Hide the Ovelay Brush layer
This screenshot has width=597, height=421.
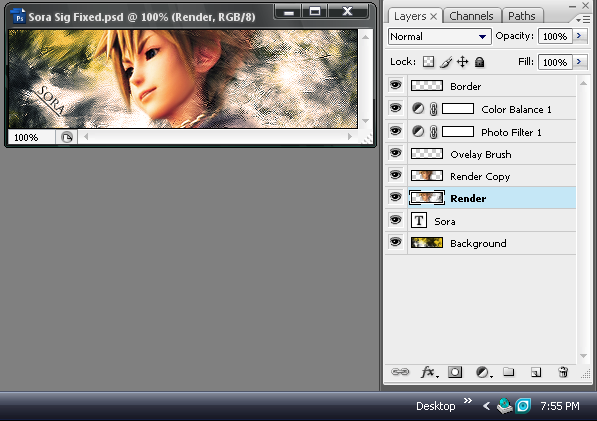(x=396, y=153)
